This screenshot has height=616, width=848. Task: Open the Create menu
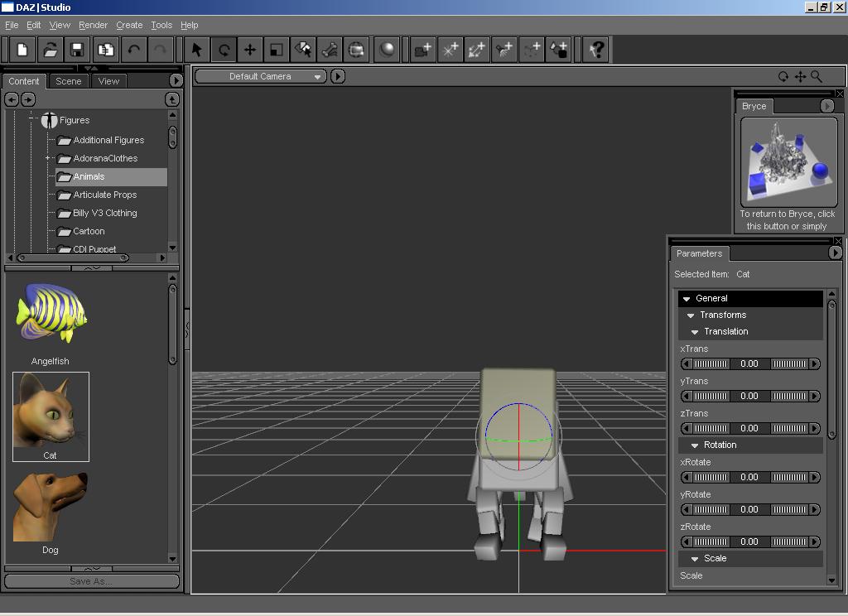129,25
